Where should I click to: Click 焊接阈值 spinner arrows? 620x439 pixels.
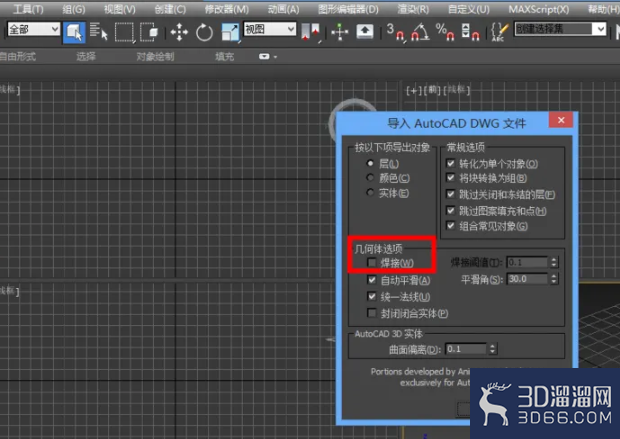pos(554,262)
